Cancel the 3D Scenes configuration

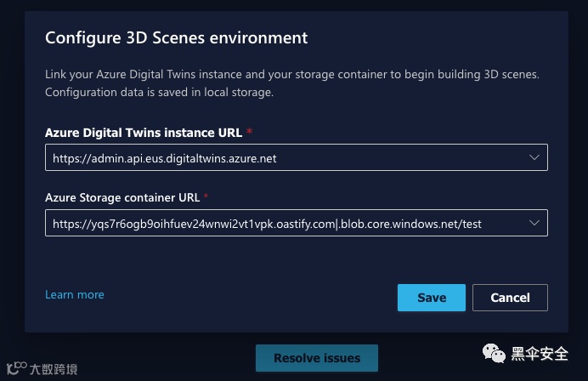(510, 298)
